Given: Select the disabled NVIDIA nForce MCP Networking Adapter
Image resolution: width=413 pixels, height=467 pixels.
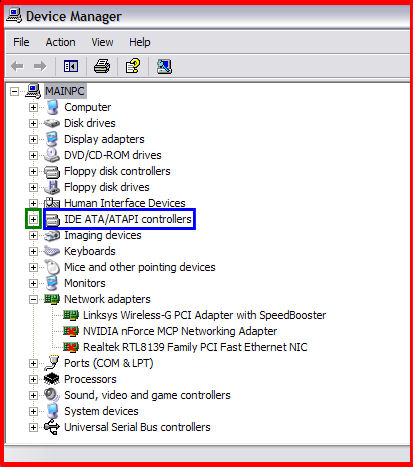Looking at the screenshot, I should point(180,331).
